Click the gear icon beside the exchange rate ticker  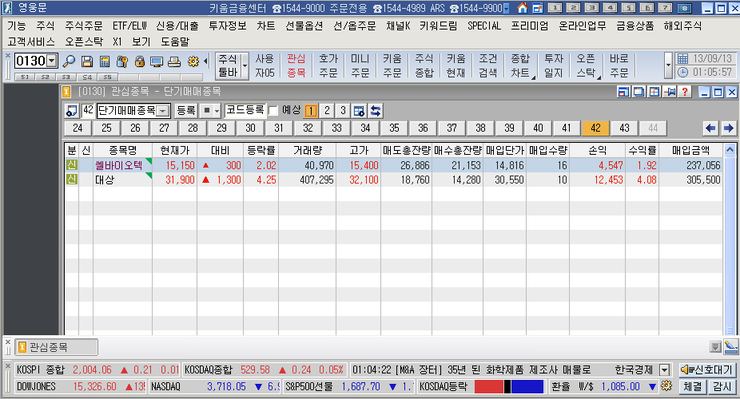point(666,386)
